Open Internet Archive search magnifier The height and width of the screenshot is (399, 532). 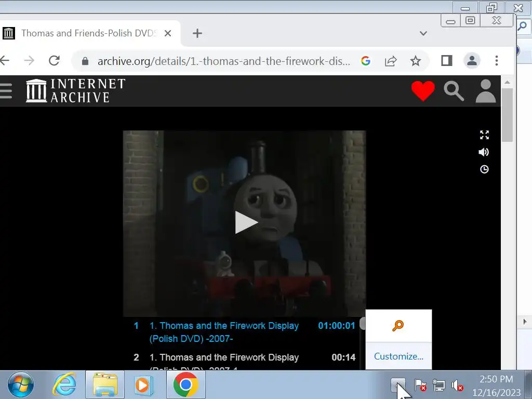[454, 91]
